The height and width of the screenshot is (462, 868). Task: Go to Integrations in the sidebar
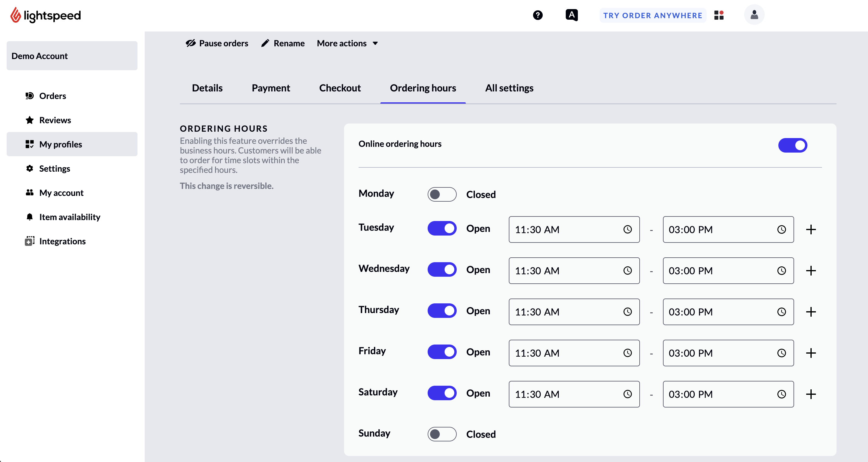pos(72,241)
